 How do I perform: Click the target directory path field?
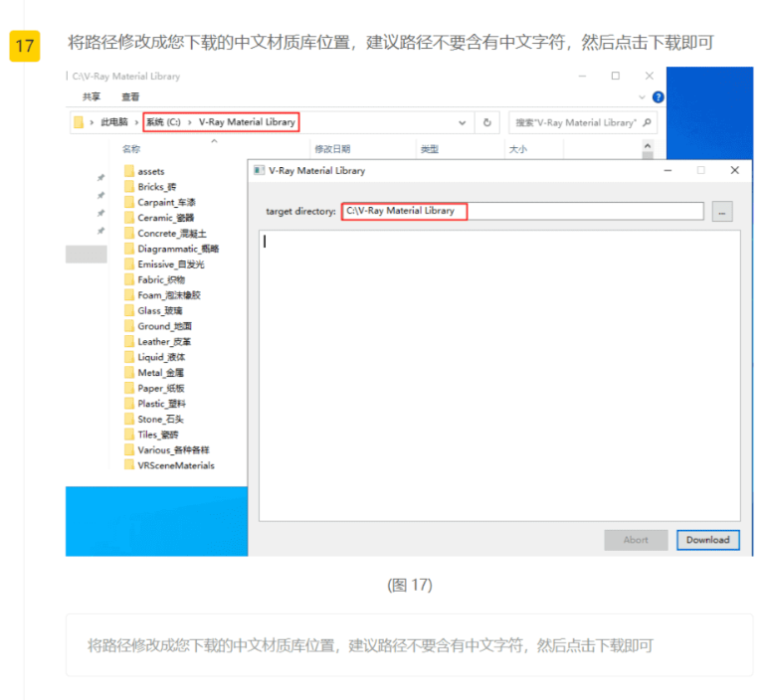pyautogui.click(x=522, y=211)
